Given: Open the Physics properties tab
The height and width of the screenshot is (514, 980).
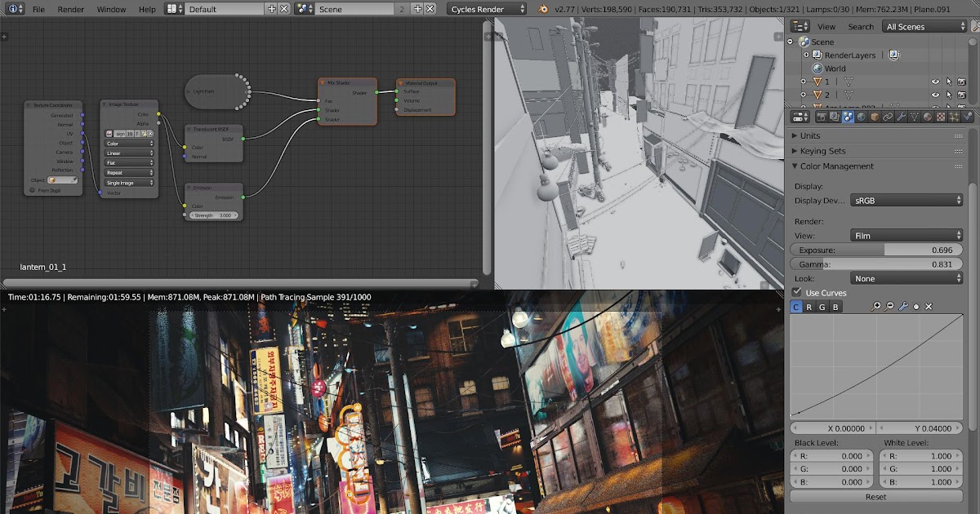Looking at the screenshot, I should (x=967, y=117).
